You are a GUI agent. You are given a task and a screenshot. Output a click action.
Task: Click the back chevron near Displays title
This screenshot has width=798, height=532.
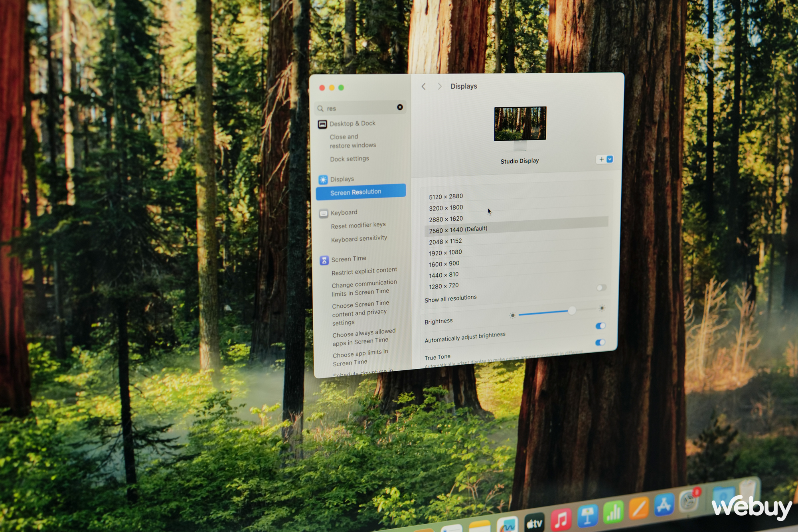[x=424, y=86]
